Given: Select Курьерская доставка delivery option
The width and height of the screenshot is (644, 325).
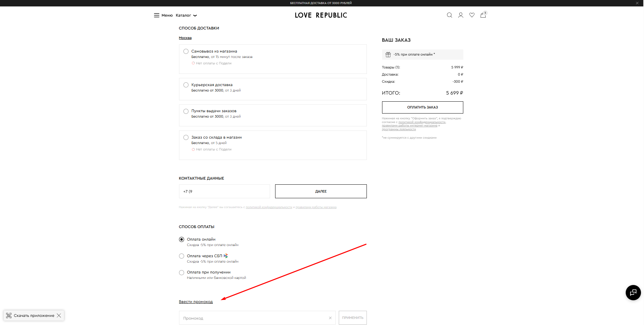Looking at the screenshot, I should [186, 85].
